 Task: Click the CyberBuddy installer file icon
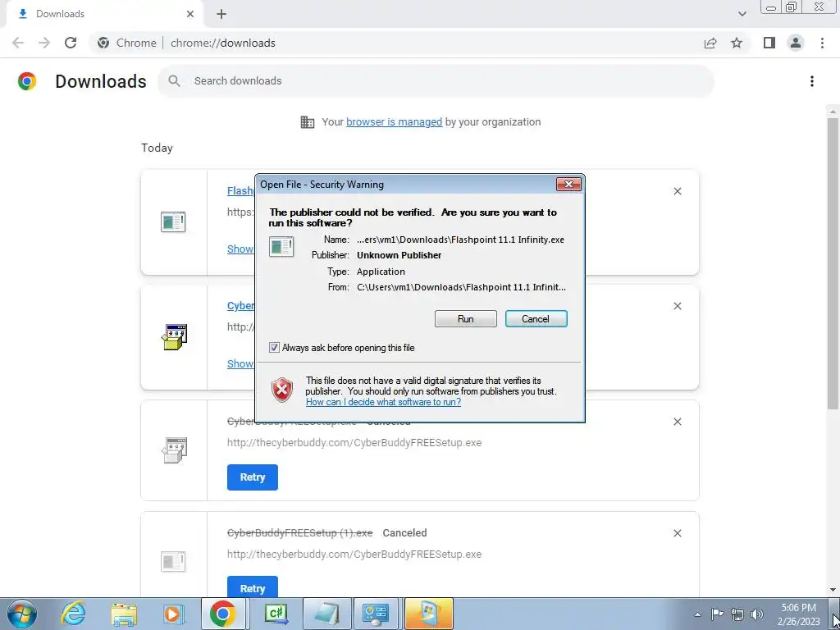pos(174,337)
